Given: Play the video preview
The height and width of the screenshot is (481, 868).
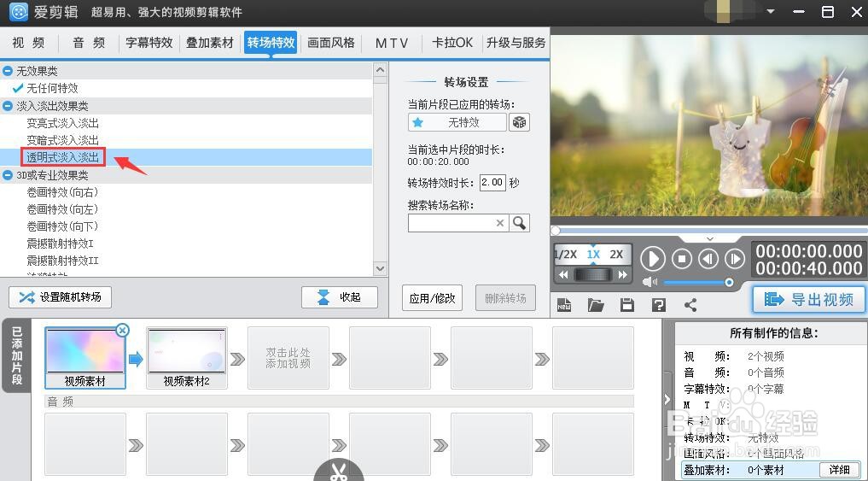Looking at the screenshot, I should pos(653,259).
